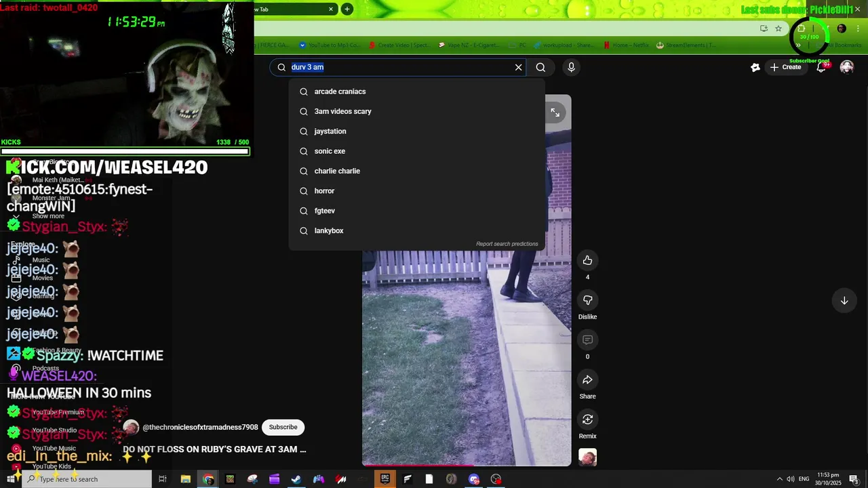Bookmark this page with the star icon
The height and width of the screenshot is (488, 868).
[778, 28]
